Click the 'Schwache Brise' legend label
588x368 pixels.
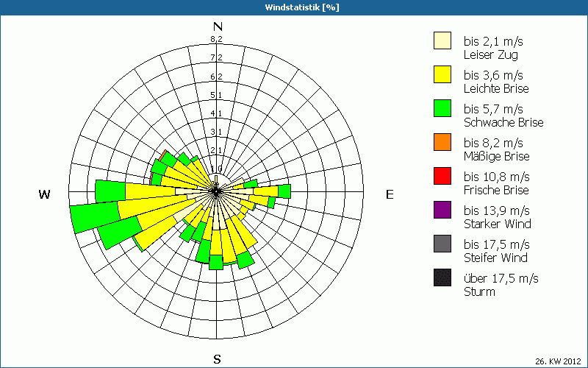point(503,122)
